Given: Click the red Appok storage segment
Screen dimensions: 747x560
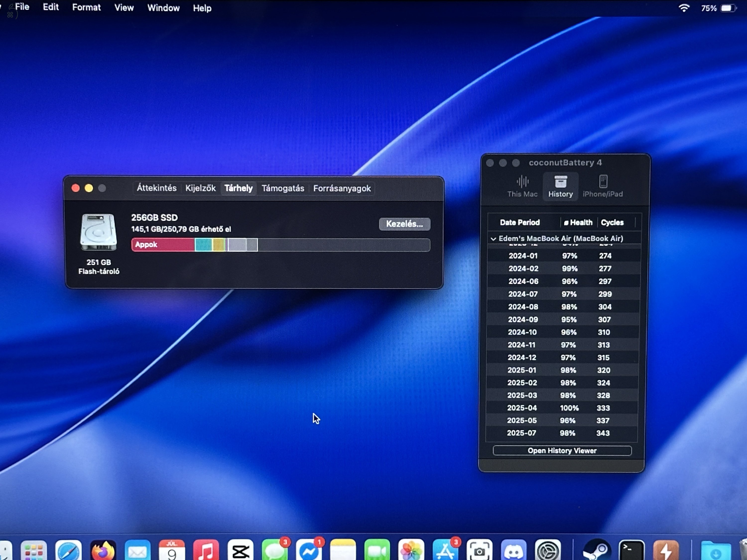Looking at the screenshot, I should point(163,245).
